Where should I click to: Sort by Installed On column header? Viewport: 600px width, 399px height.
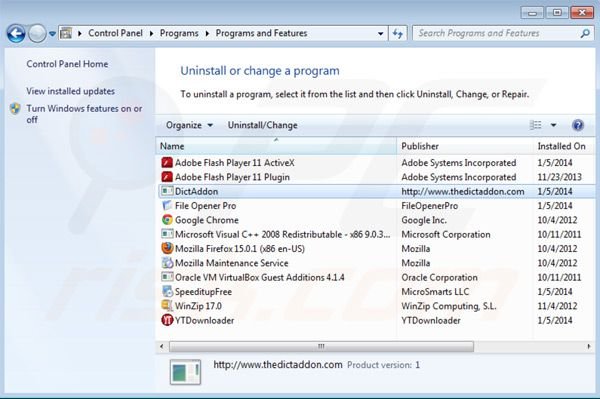(564, 146)
